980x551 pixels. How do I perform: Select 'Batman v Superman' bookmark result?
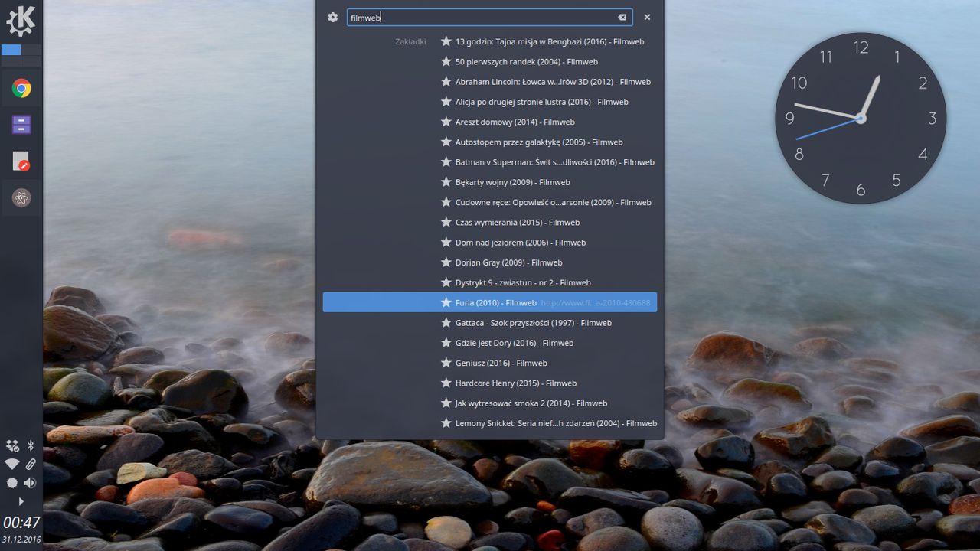490,162
